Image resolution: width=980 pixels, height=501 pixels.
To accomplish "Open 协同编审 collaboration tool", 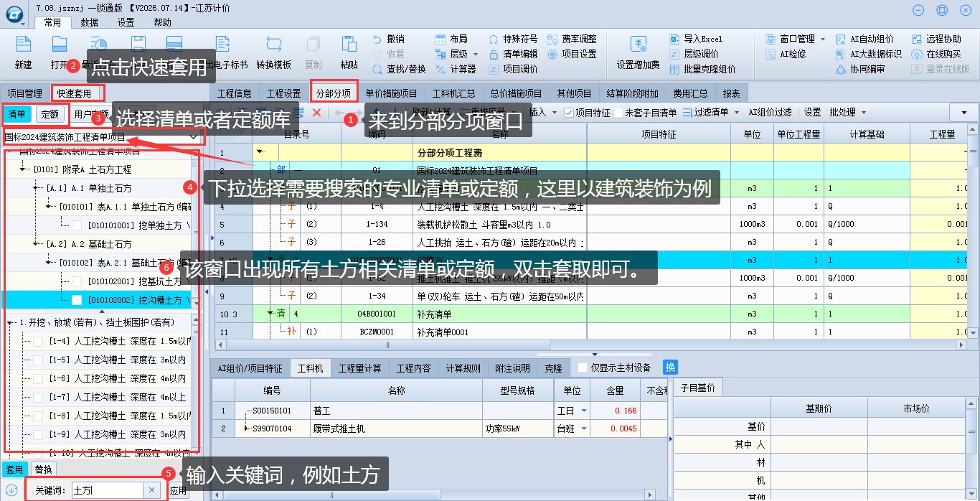I will pyautogui.click(x=860, y=69).
